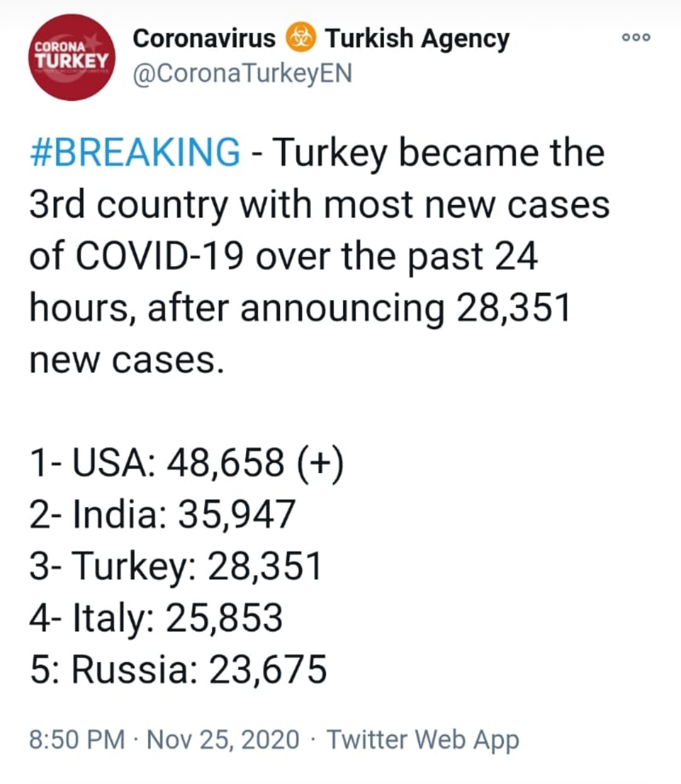The height and width of the screenshot is (784, 681).
Task: Click the 8:50 PM timestamp
Action: point(77,739)
